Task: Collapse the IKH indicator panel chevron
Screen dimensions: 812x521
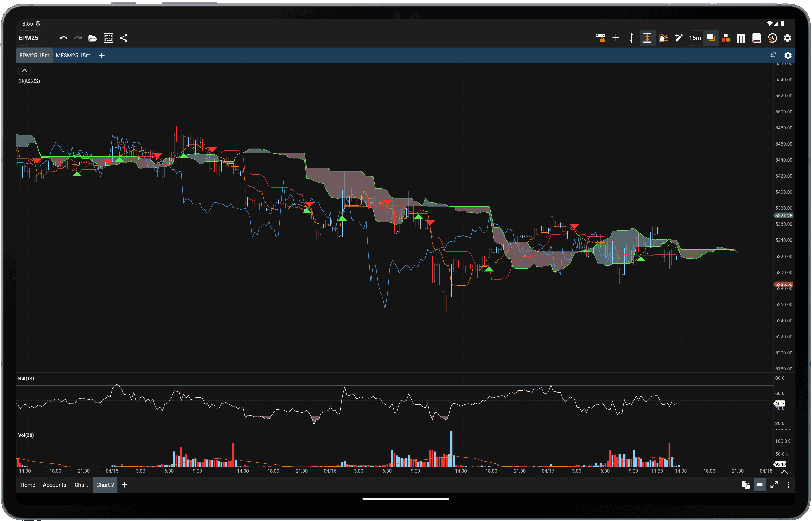Action: [24, 70]
